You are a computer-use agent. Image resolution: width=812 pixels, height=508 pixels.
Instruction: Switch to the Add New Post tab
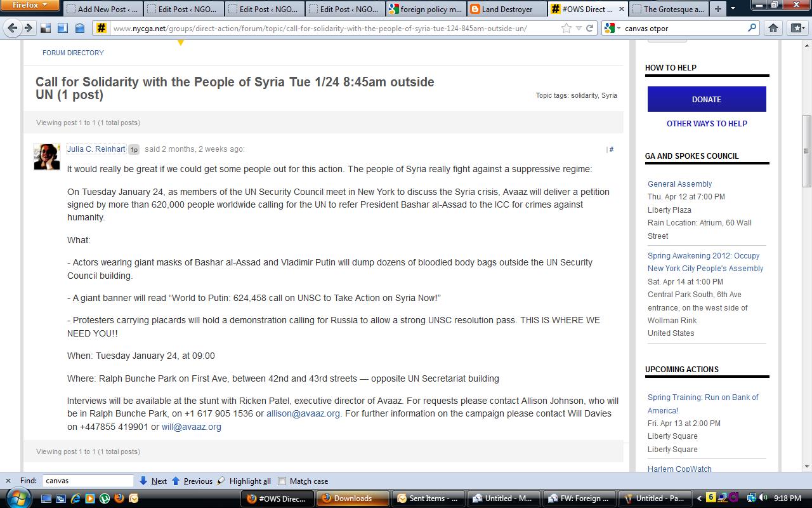102,9
